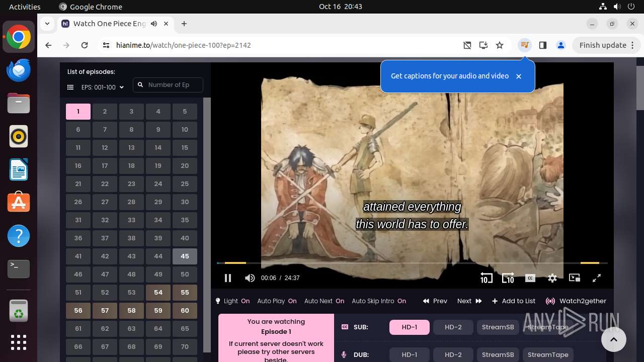Open system status menu
Image resolution: width=644 pixels, height=362 pixels.
[617, 7]
